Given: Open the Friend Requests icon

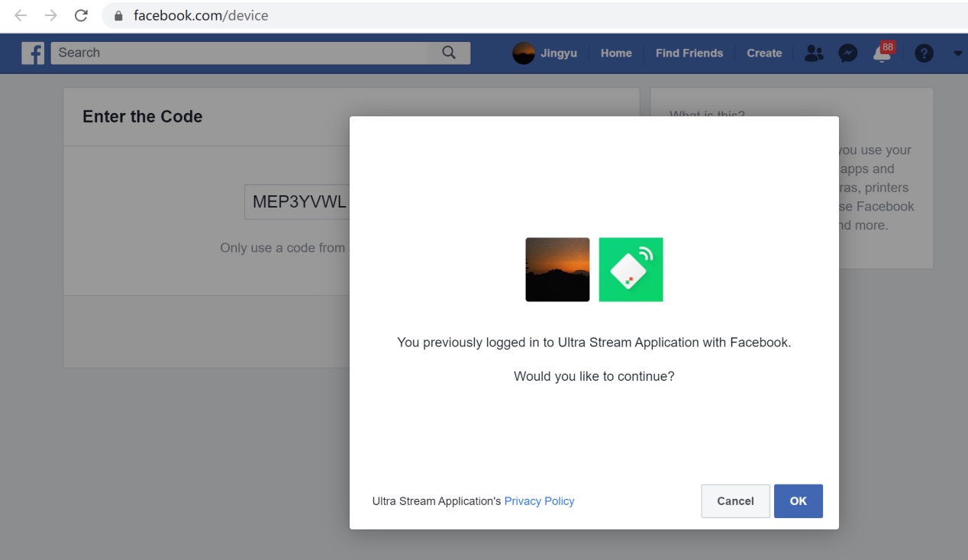Looking at the screenshot, I should tap(814, 53).
